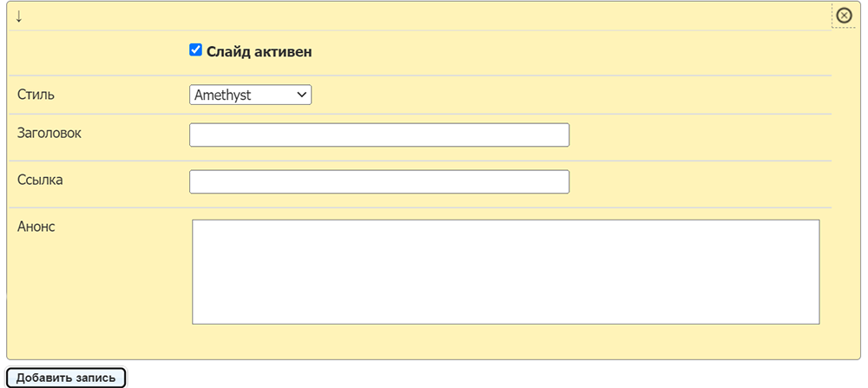Click the Анонс field label
Viewport: 868px width, 388px height.
pyautogui.click(x=36, y=227)
